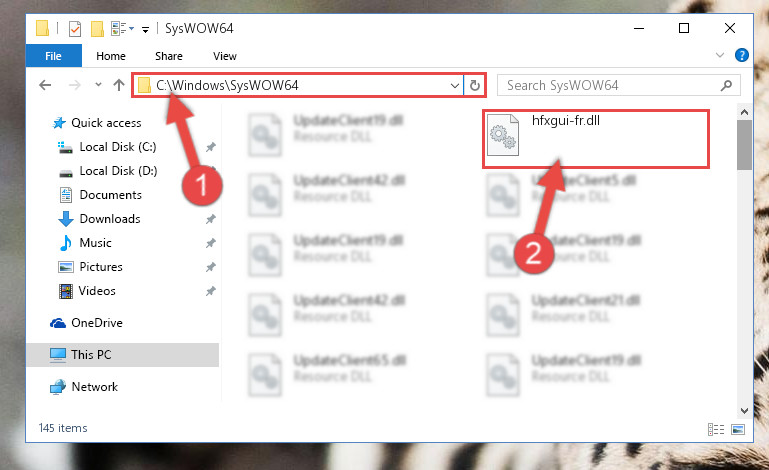Toggle the pin next to Pictures
The image size is (769, 470).
point(211,267)
